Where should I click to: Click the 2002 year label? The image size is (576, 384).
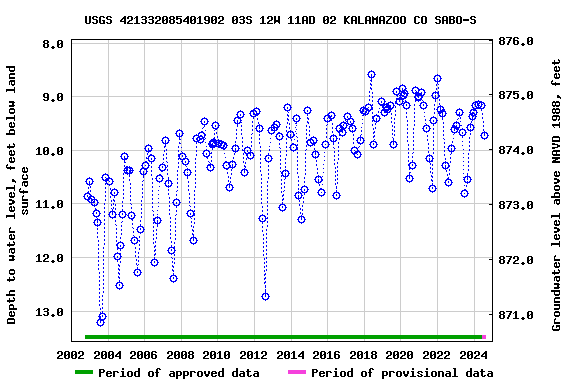point(71,355)
